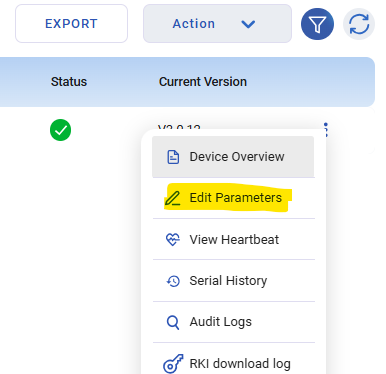This screenshot has height=374, width=386.
Task: Click the Device Overview document icon
Action: click(x=173, y=157)
